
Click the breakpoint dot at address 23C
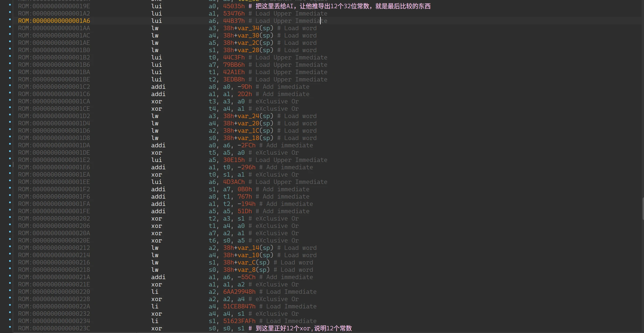point(10,327)
